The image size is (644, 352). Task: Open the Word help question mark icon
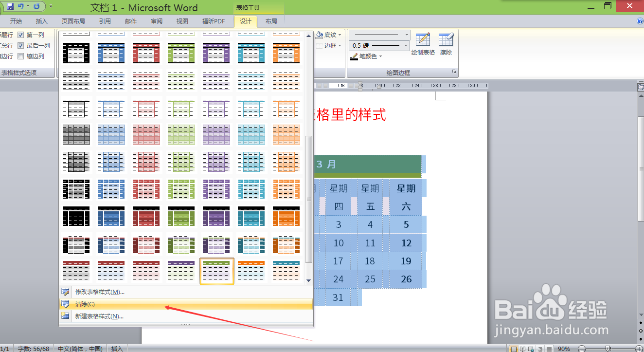coord(640,21)
